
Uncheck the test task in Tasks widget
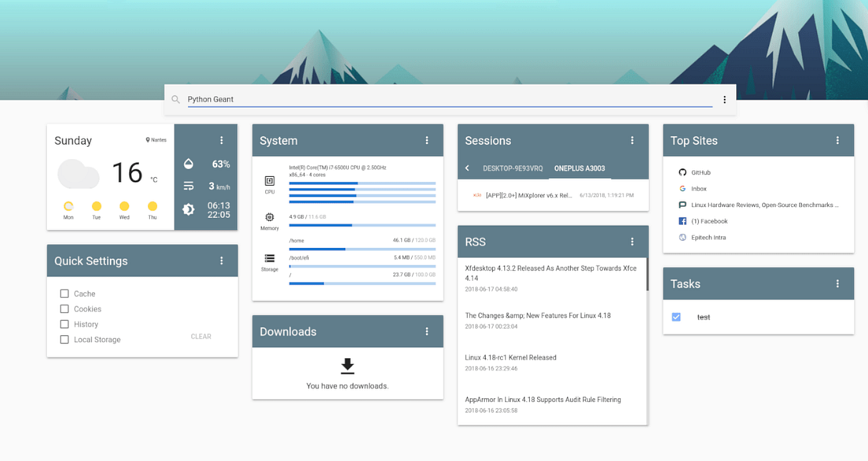[676, 316]
